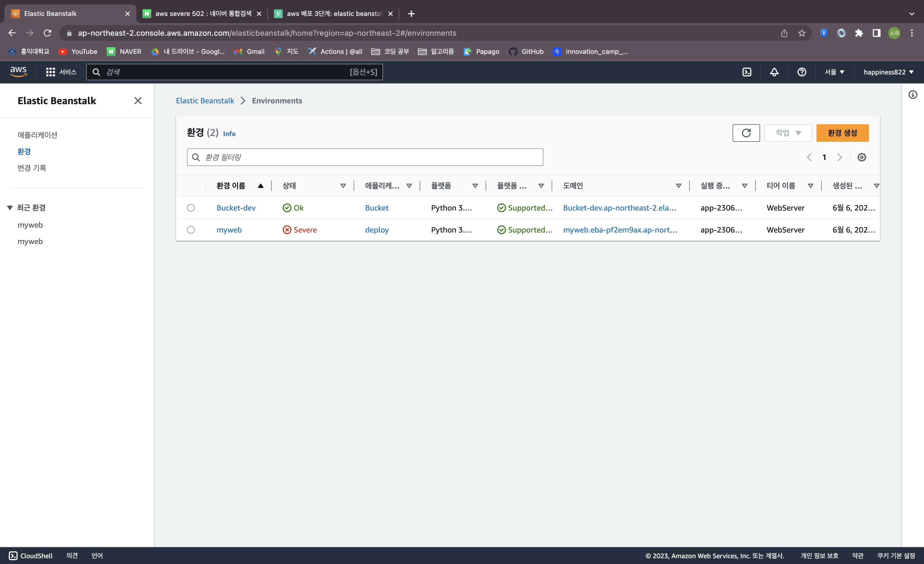Open table preferences gear icon
The image size is (924, 564).
click(862, 157)
